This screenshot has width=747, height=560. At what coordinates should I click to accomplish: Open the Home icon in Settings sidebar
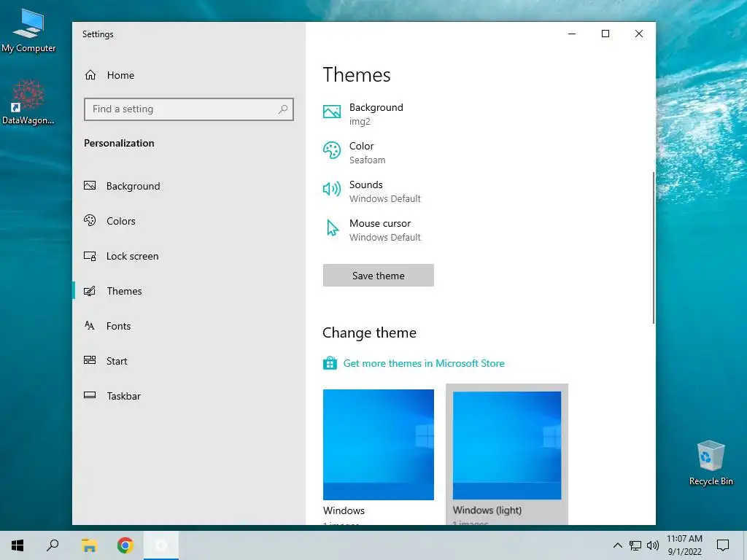coord(90,75)
